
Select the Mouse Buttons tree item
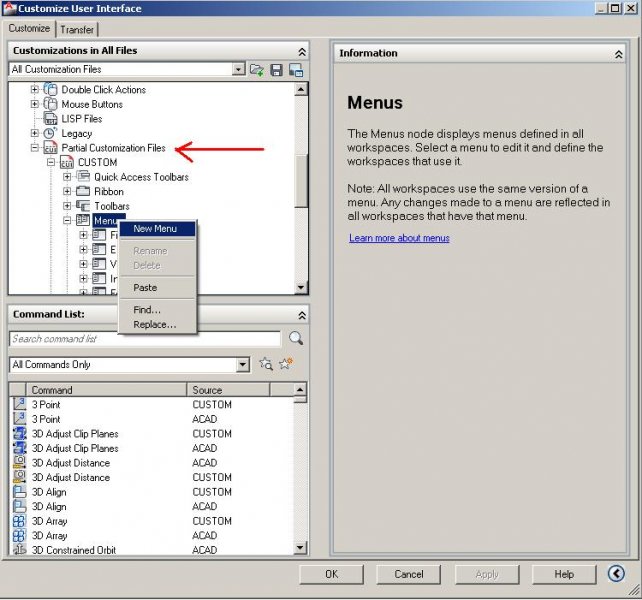tap(92, 104)
